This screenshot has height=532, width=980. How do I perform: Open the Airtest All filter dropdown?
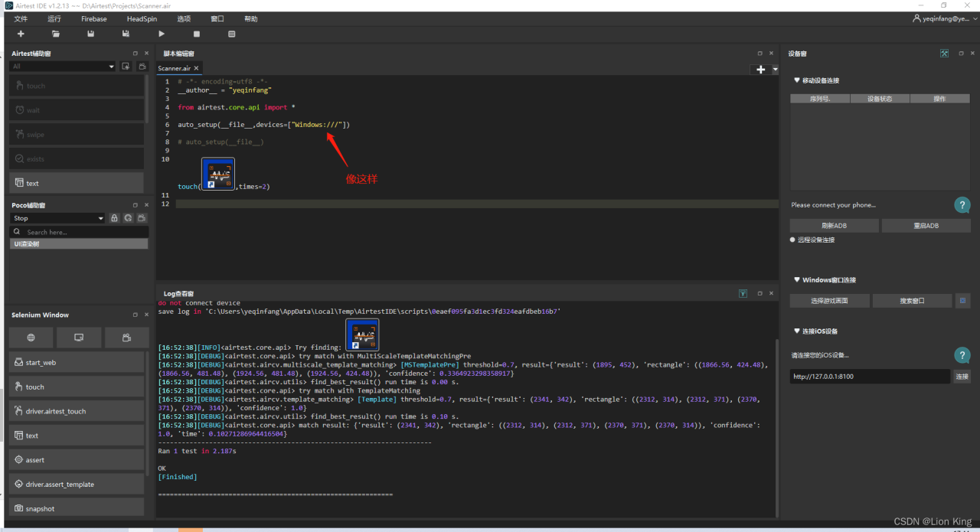(63, 67)
